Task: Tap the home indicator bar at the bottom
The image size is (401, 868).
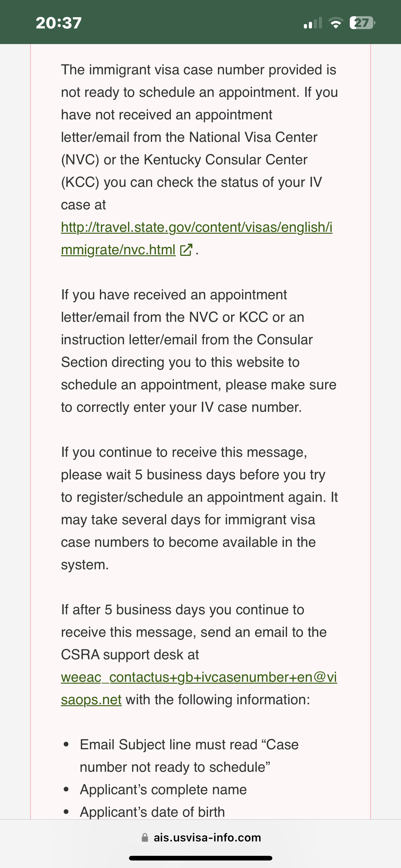Action: 201,858
